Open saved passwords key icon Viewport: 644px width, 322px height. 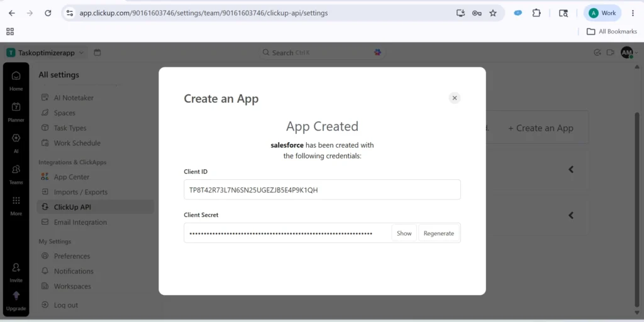[477, 13]
